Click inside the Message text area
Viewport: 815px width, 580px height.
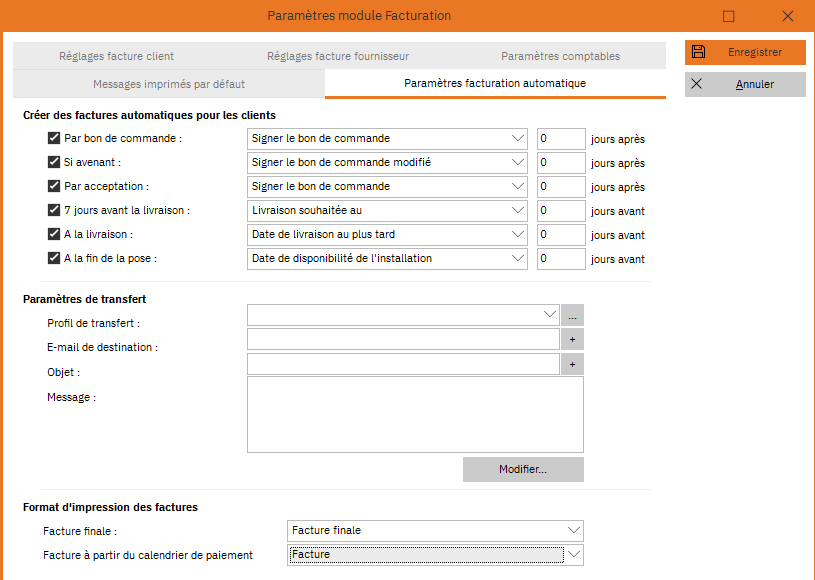(414, 414)
